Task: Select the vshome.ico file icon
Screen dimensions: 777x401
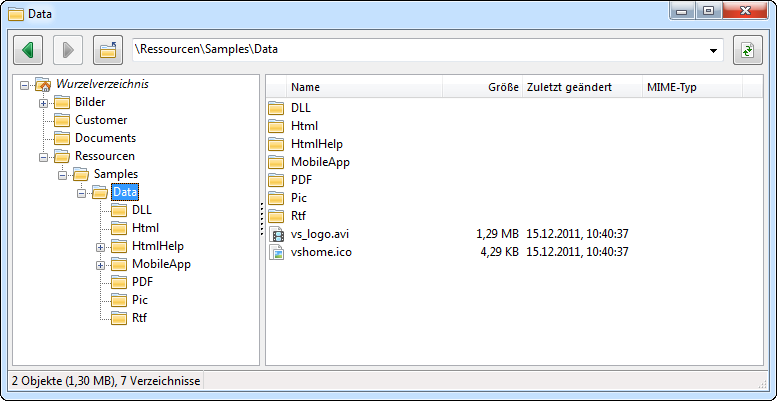Action: point(277,252)
